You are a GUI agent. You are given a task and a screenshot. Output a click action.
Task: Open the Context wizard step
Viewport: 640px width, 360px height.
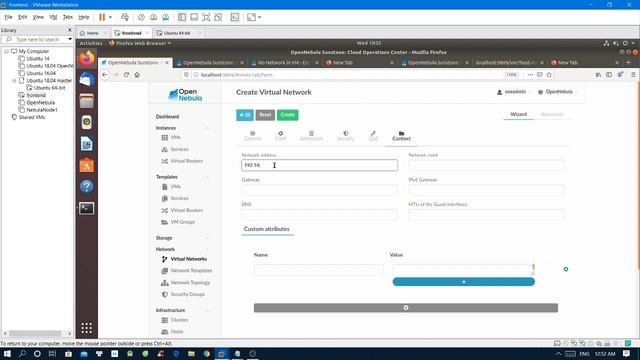click(x=401, y=136)
